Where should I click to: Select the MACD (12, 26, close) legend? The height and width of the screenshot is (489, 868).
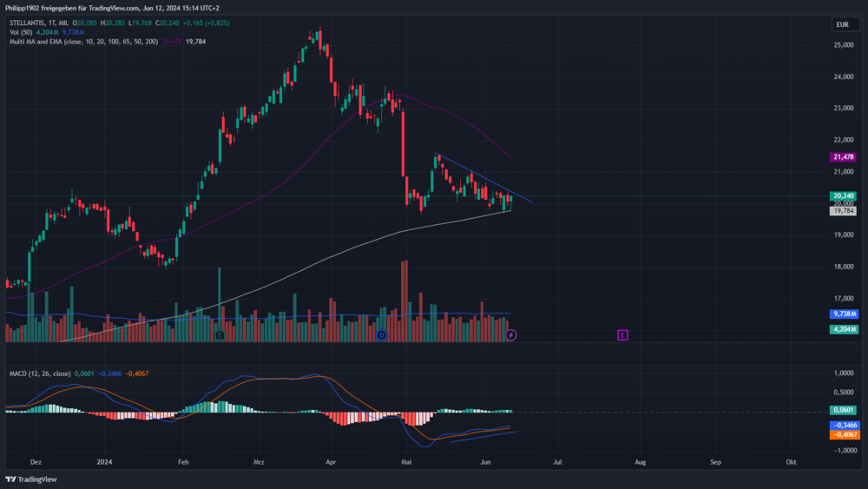[x=40, y=373]
